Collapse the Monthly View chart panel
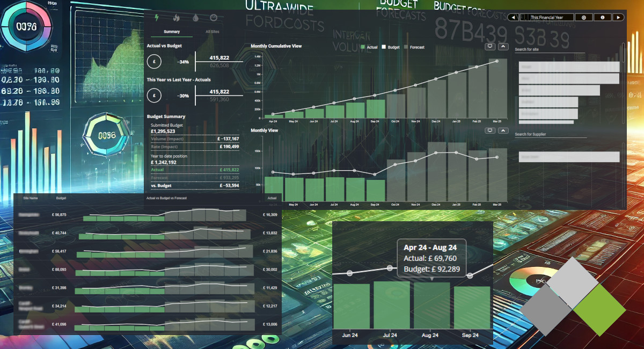Screen dimensions: 644x349 503,130
